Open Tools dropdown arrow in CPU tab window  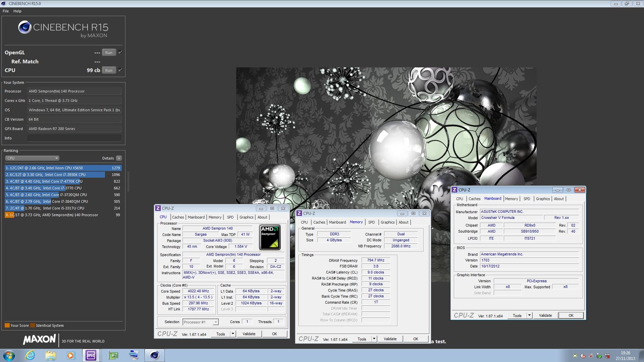[233, 334]
